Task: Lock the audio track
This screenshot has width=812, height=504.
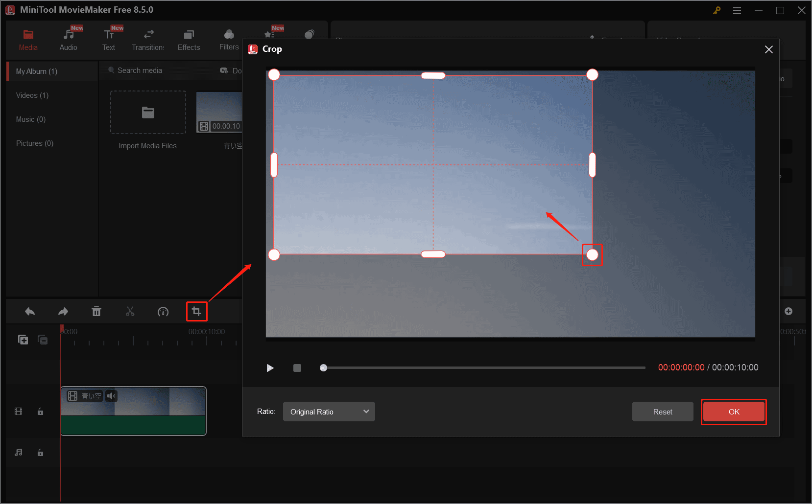Action: point(40,452)
